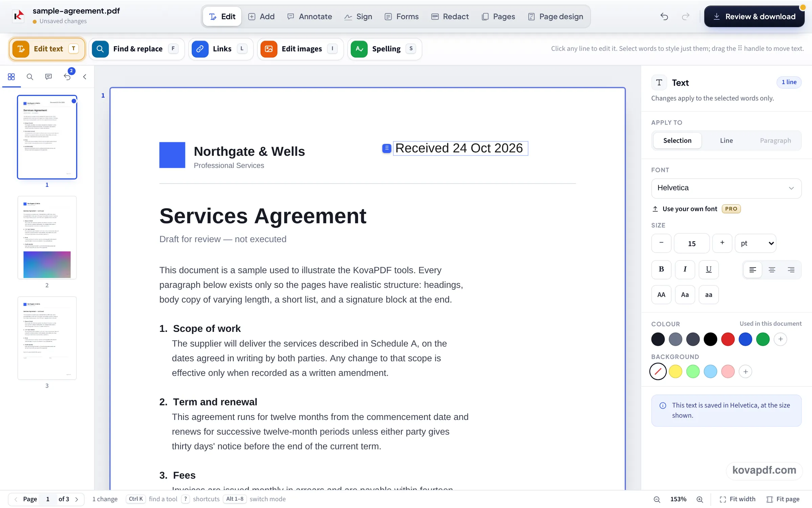The image size is (812, 508).
Task: Toggle bold formatting
Action: point(661,269)
